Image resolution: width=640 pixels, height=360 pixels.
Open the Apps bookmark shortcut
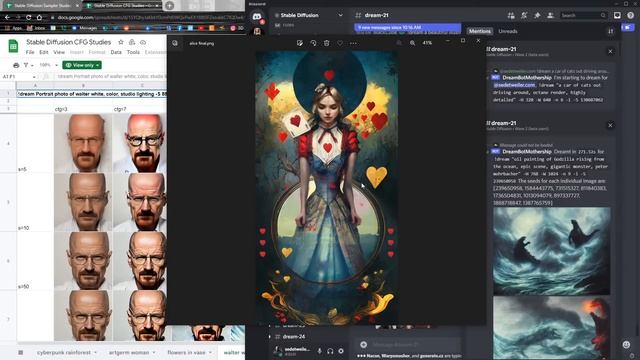(13, 28)
